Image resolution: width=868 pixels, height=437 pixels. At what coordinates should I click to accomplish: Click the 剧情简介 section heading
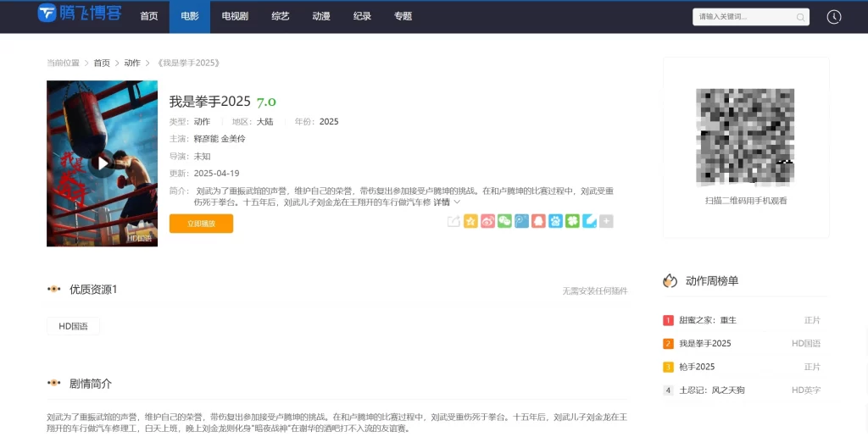tap(90, 384)
